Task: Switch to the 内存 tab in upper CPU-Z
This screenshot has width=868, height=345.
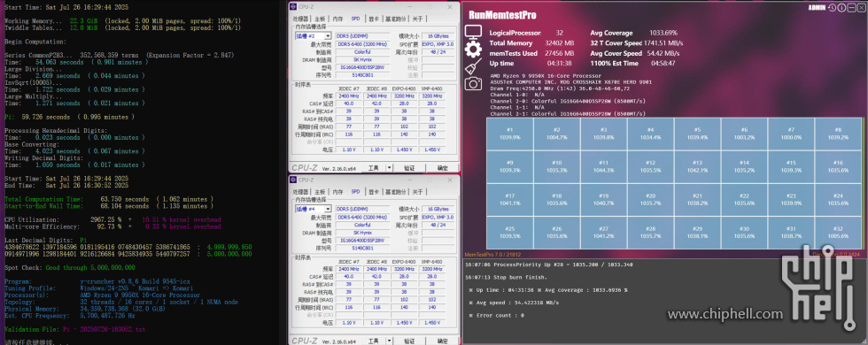Action: [337, 19]
